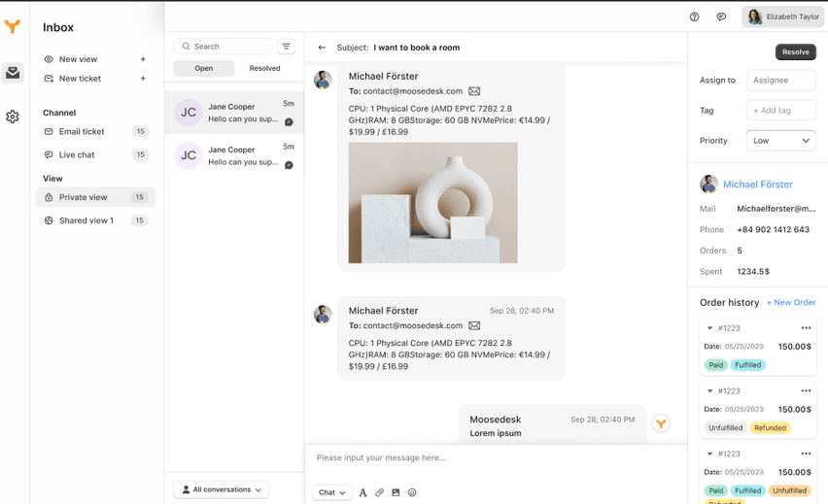The image size is (828, 504).
Task: Click the Assignee input field
Action: click(781, 81)
